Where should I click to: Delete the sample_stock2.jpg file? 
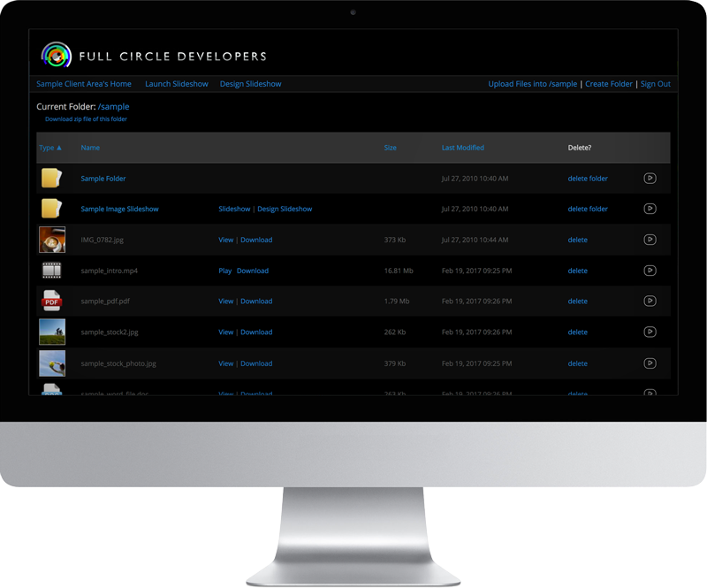click(578, 332)
